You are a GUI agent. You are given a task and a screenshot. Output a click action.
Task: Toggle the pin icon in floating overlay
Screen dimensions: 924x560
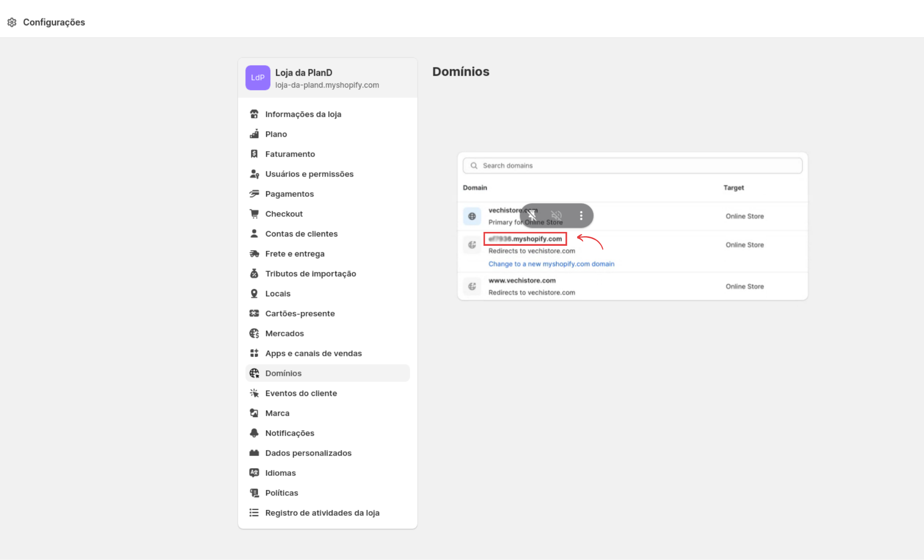[x=532, y=215]
